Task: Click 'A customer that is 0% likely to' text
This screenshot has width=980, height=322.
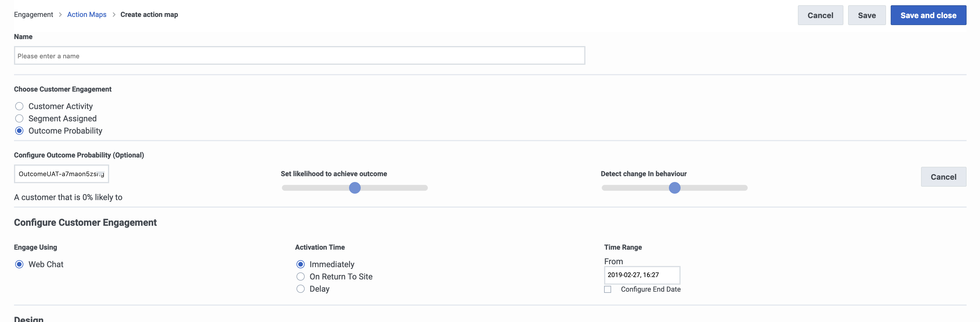Action: coord(68,197)
